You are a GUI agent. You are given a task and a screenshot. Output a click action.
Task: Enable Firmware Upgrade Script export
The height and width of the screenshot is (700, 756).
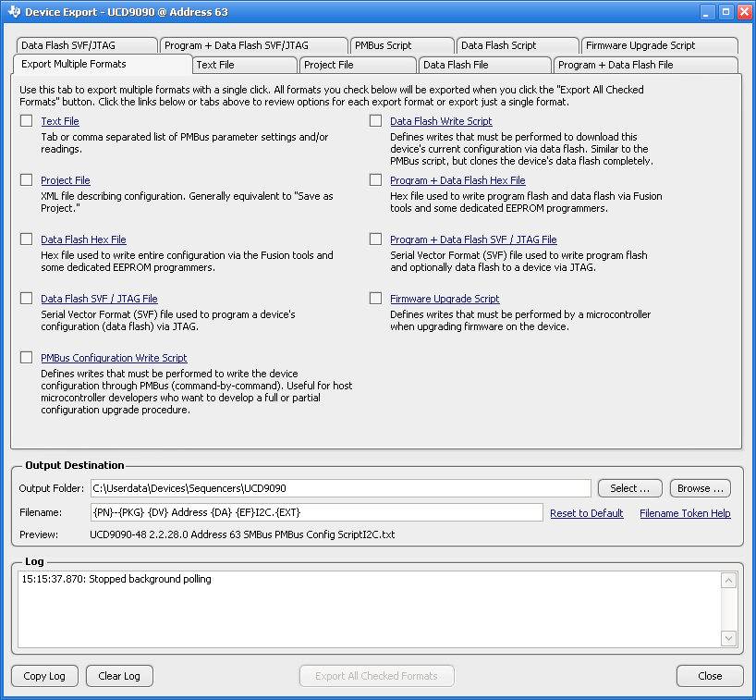(x=375, y=298)
